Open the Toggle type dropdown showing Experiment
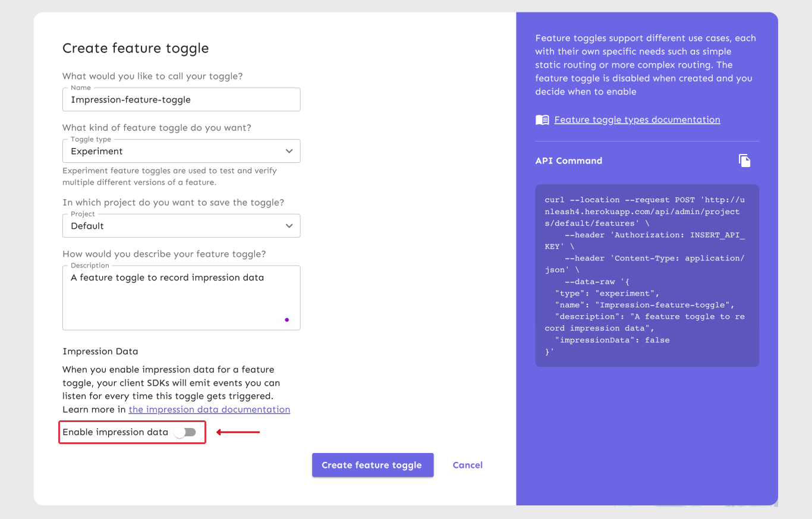Screen dimensions: 812x519 (181, 151)
